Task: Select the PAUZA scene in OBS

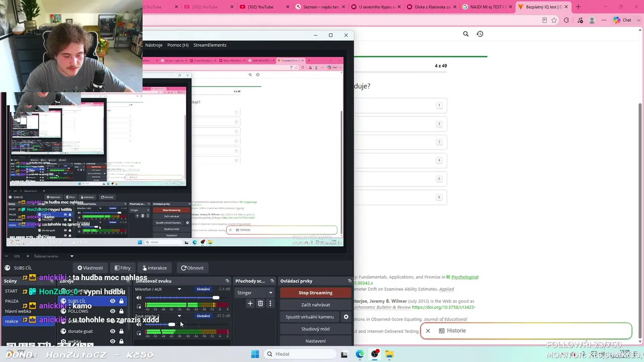Action: tap(12, 301)
